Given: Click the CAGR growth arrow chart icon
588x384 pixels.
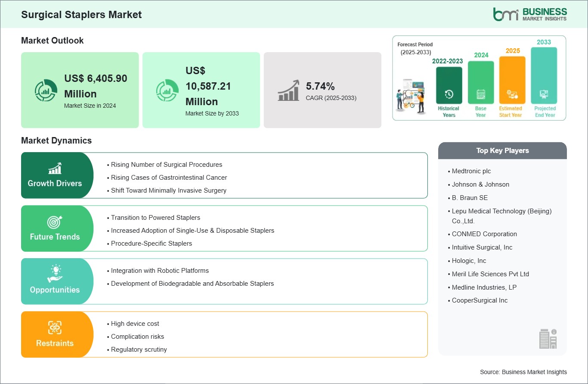Looking at the screenshot, I should 288,91.
